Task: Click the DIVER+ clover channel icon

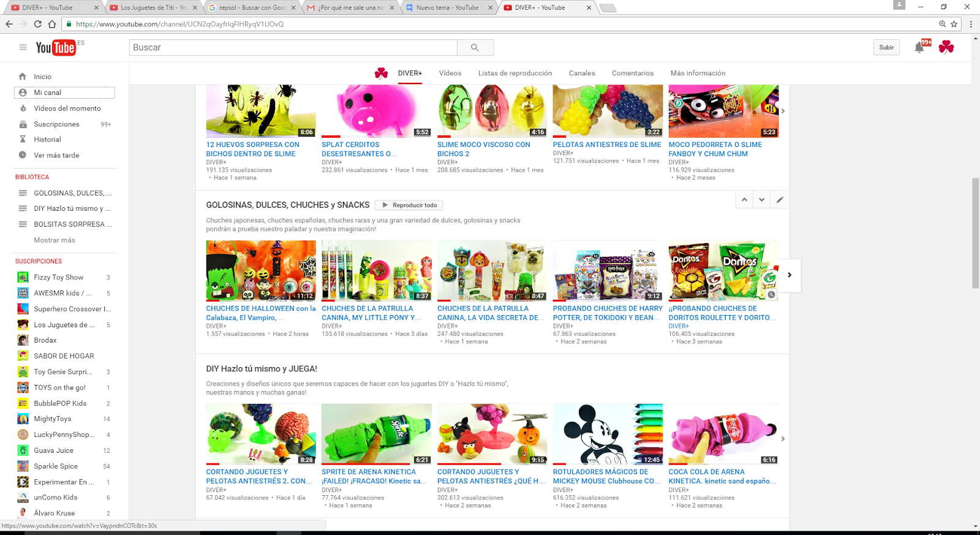Action: click(x=381, y=73)
